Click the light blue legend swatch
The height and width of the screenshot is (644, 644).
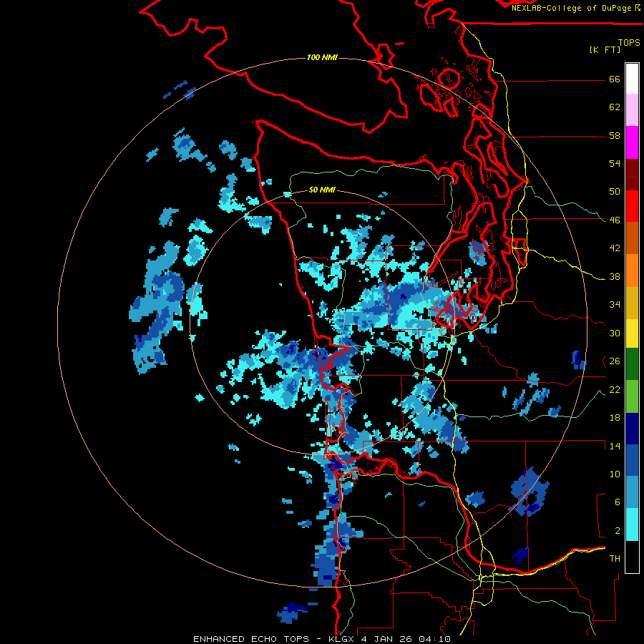[632, 492]
